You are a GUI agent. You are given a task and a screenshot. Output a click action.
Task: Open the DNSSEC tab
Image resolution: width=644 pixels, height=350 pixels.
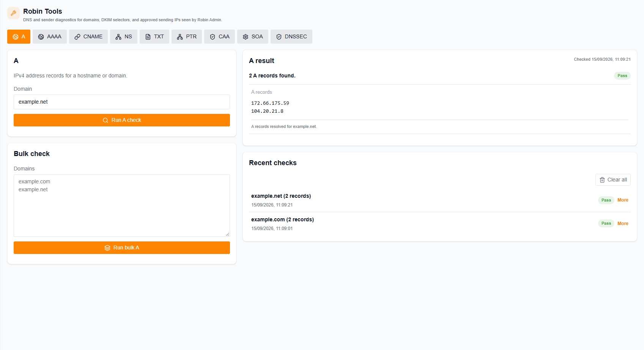(x=291, y=36)
